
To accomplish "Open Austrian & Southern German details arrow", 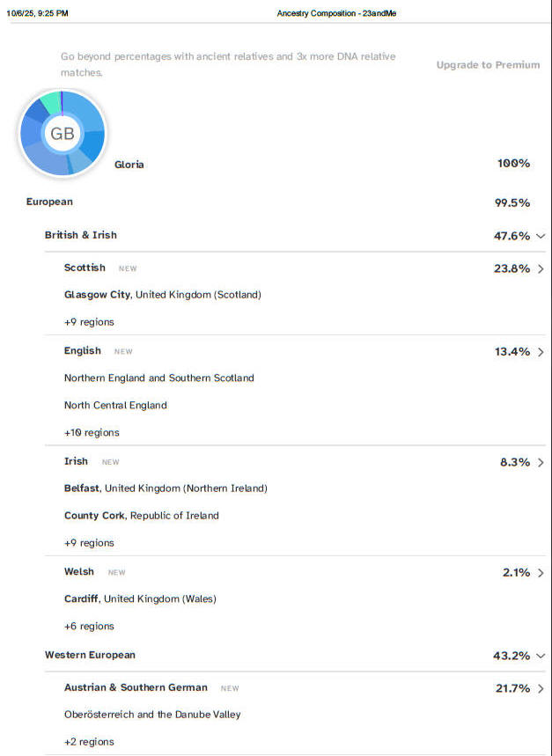I will pyautogui.click(x=540, y=688).
